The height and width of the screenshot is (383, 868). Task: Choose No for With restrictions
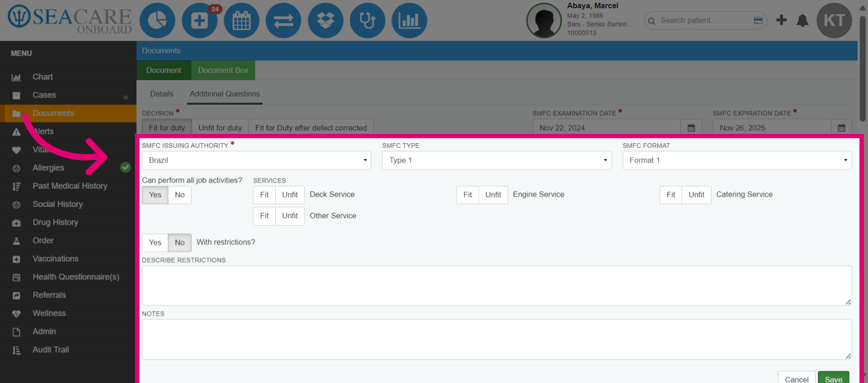[179, 243]
